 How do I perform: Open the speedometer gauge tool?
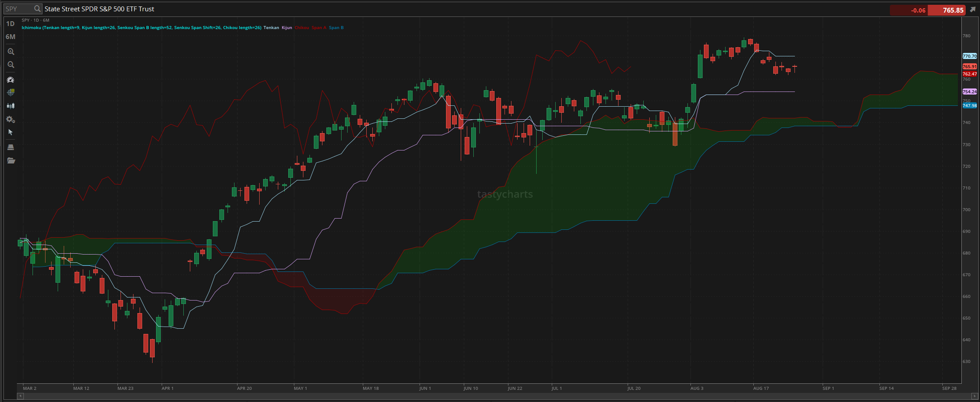coord(11,80)
